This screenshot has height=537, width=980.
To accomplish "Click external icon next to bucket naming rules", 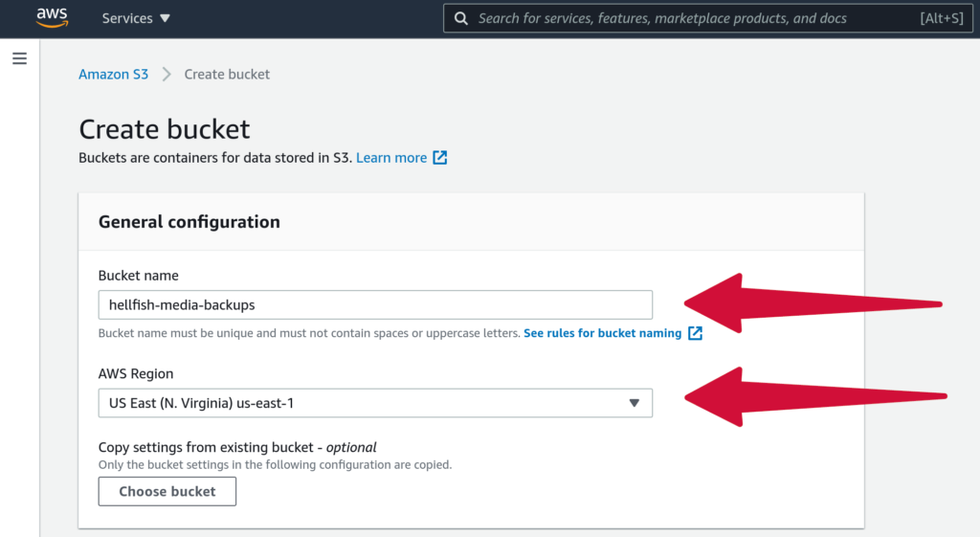I will tap(695, 333).
